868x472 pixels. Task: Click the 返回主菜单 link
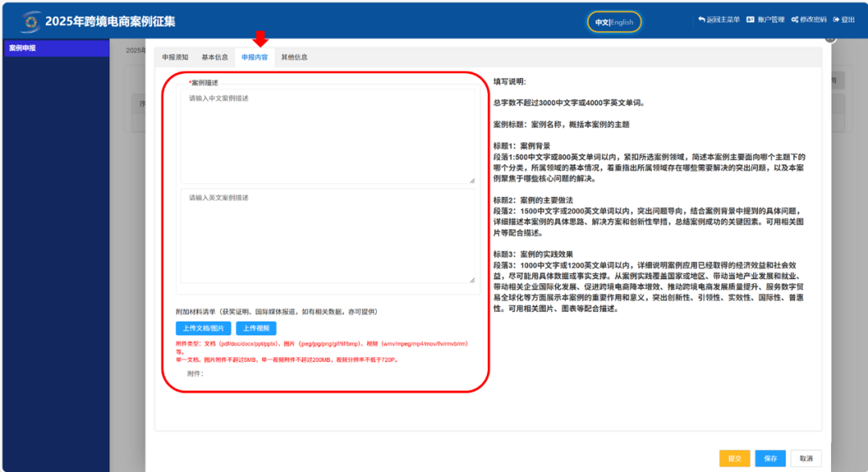[723, 19]
